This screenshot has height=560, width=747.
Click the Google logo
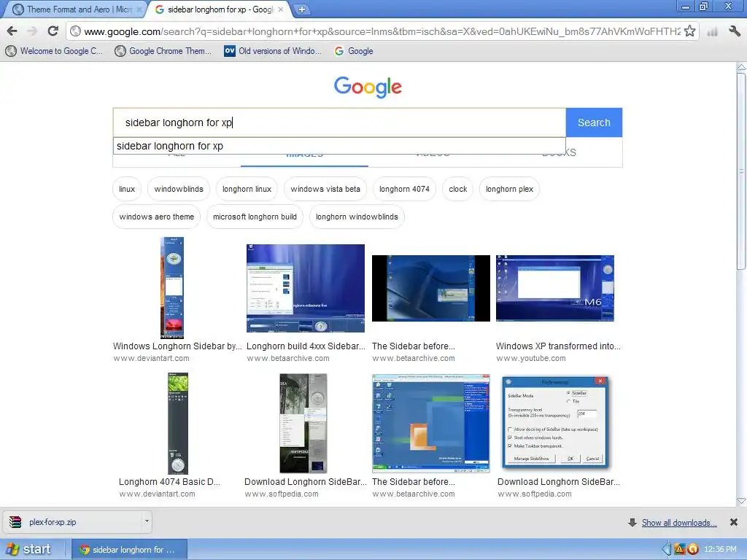pyautogui.click(x=368, y=87)
